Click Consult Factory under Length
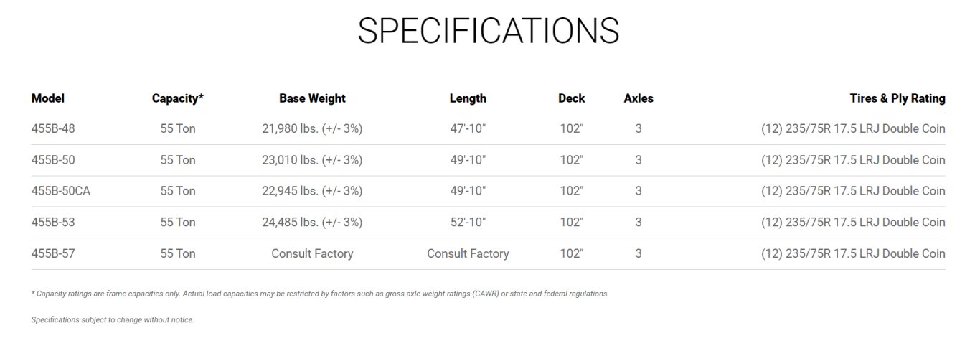The height and width of the screenshot is (346, 980). [468, 253]
